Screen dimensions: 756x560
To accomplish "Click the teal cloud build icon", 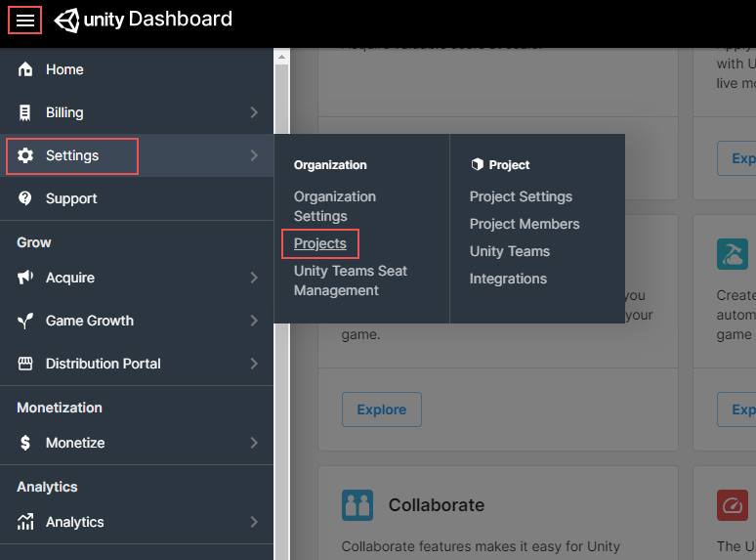I will pyautogui.click(x=732, y=254).
